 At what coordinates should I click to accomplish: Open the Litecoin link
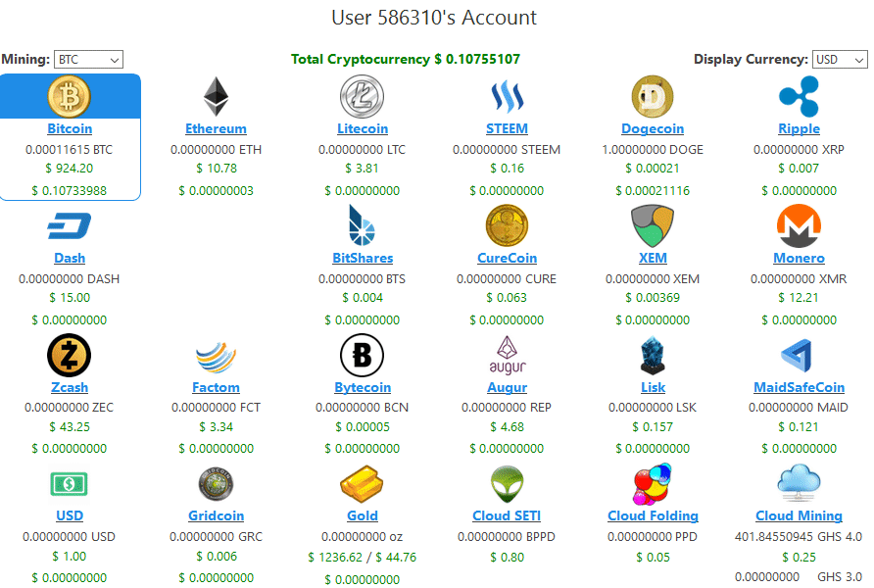pyautogui.click(x=363, y=128)
